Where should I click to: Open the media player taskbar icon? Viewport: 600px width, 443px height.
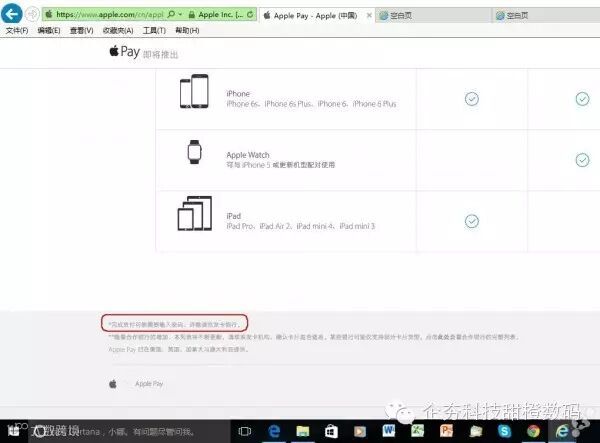pos(360,432)
